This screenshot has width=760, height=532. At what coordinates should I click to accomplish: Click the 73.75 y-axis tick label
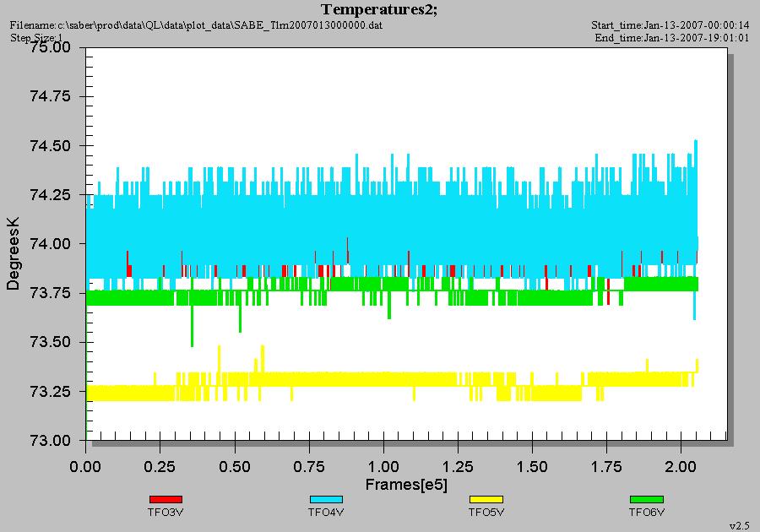[x=51, y=293]
